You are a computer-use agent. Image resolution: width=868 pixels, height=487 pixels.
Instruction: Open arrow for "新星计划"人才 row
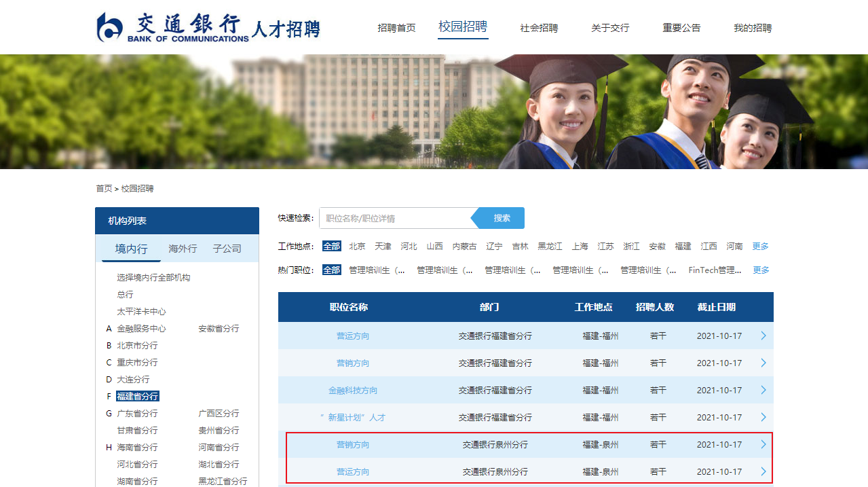pos(763,417)
